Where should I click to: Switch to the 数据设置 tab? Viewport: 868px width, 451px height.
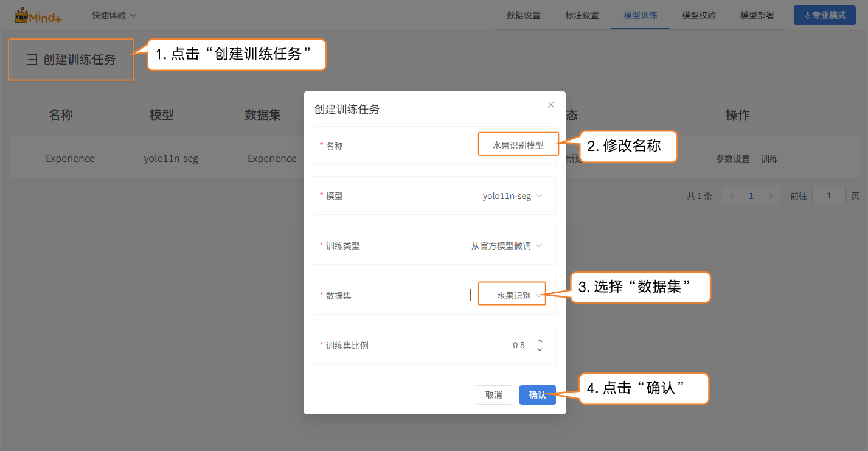[x=523, y=15]
